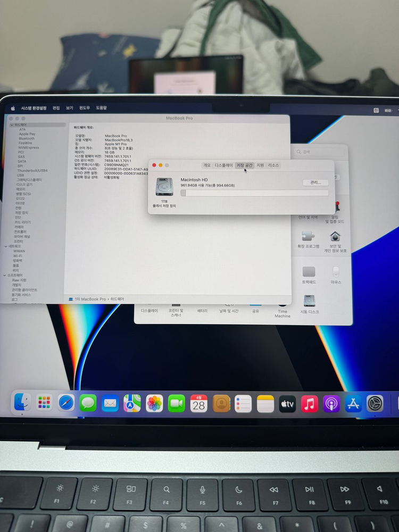This screenshot has height=532, width=399.
Task: Open App Store from Dock
Action: tap(353, 403)
